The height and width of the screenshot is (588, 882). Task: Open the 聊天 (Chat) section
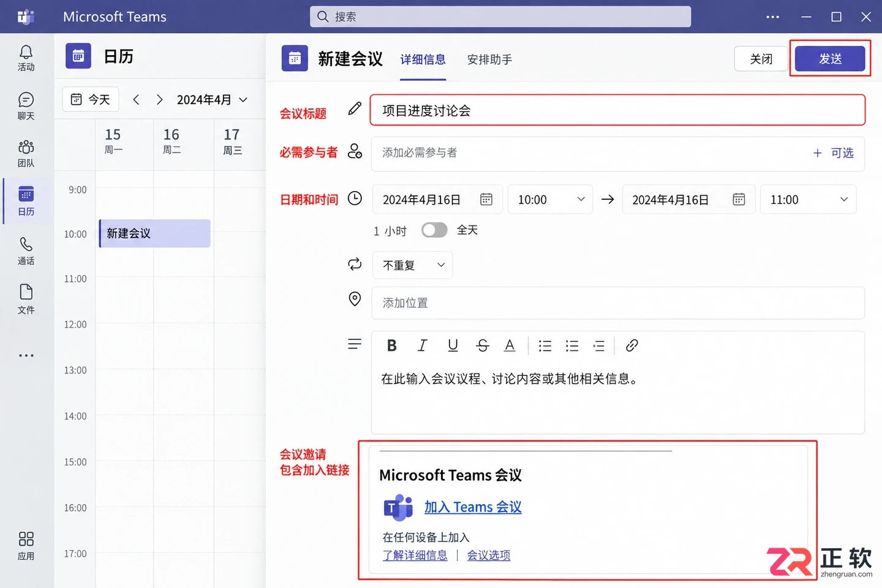click(26, 106)
